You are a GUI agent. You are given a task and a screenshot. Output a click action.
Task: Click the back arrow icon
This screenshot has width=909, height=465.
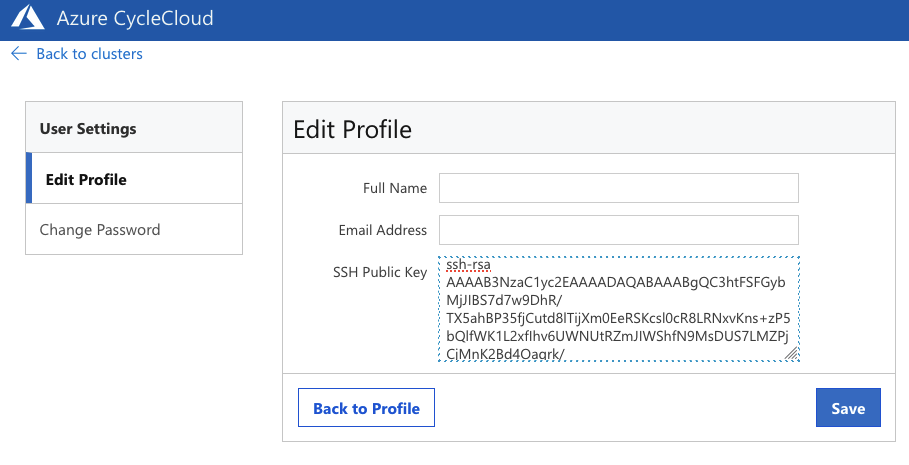coord(19,54)
